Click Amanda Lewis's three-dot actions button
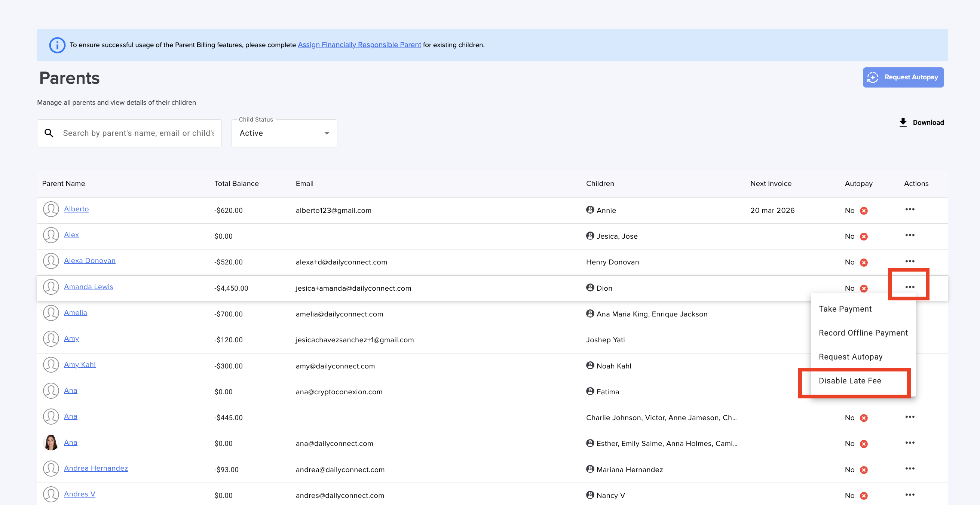980x505 pixels. tap(910, 287)
